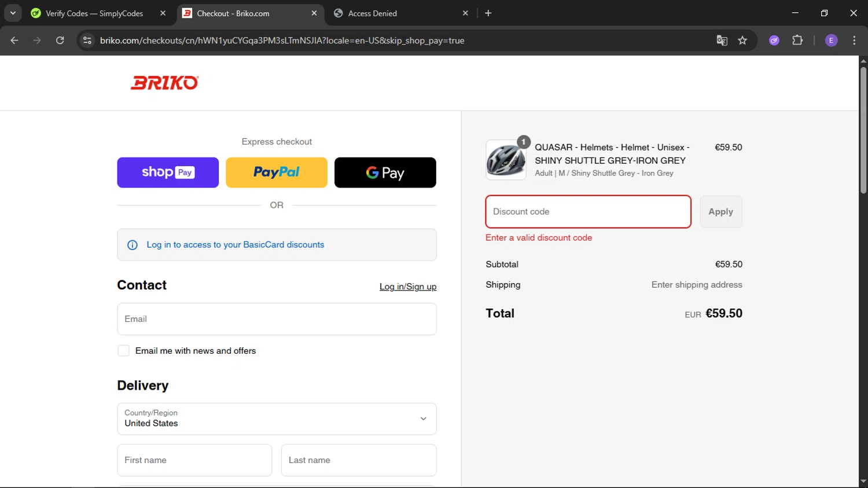Click the info icon in BasicCard banner
868x488 pixels.
pos(133,245)
